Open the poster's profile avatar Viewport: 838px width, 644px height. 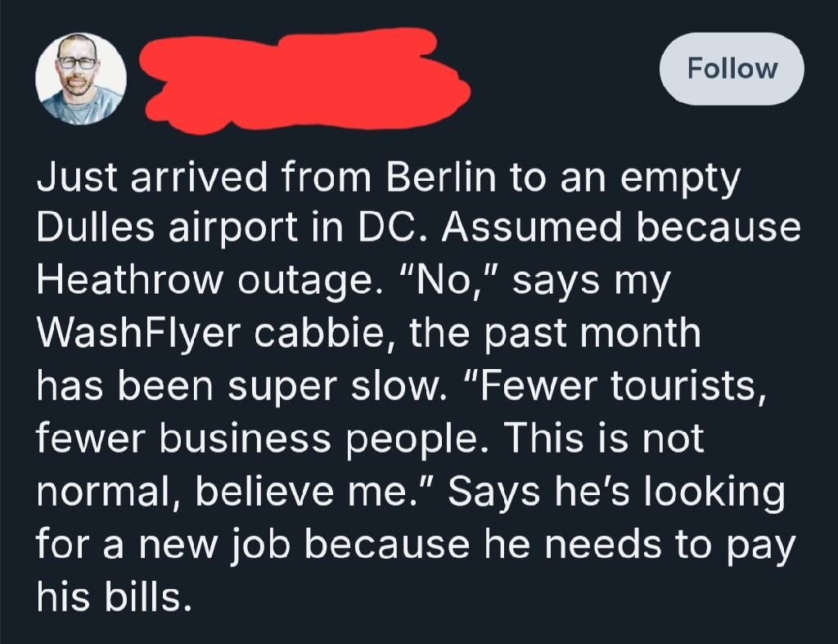coord(81,79)
